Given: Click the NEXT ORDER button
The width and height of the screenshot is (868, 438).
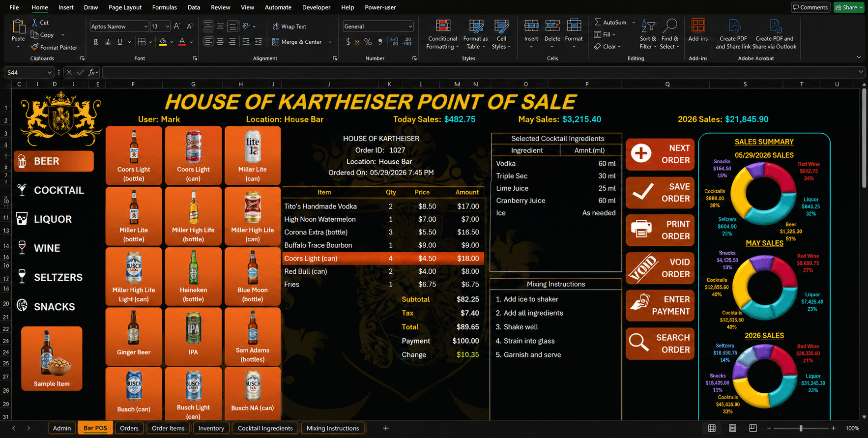Looking at the screenshot, I should pyautogui.click(x=660, y=154).
